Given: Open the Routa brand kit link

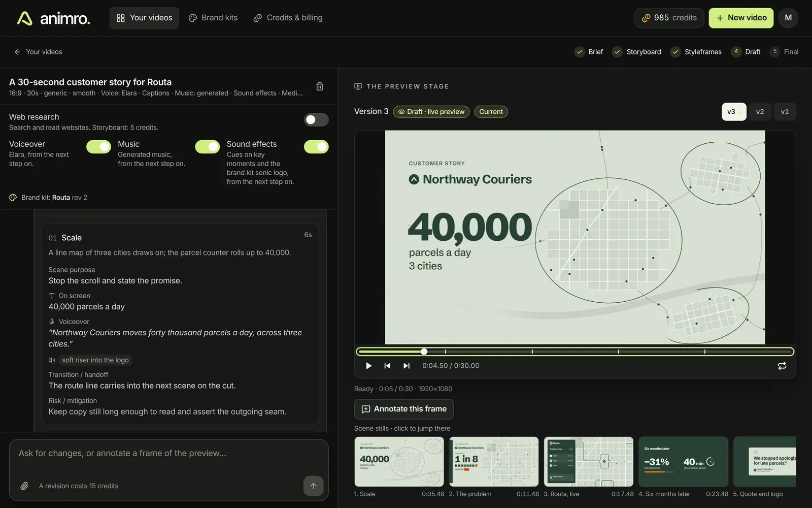Looking at the screenshot, I should (x=61, y=198).
